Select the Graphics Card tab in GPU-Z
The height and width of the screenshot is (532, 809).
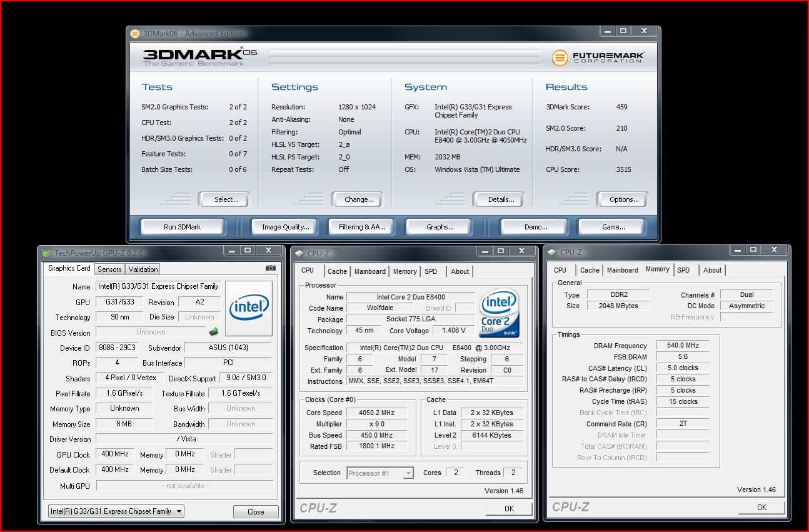pyautogui.click(x=69, y=268)
